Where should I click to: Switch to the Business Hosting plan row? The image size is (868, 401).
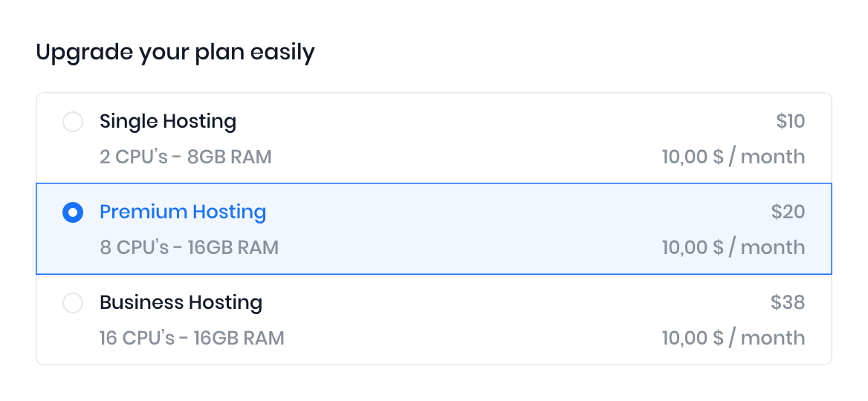pyautogui.click(x=446, y=320)
